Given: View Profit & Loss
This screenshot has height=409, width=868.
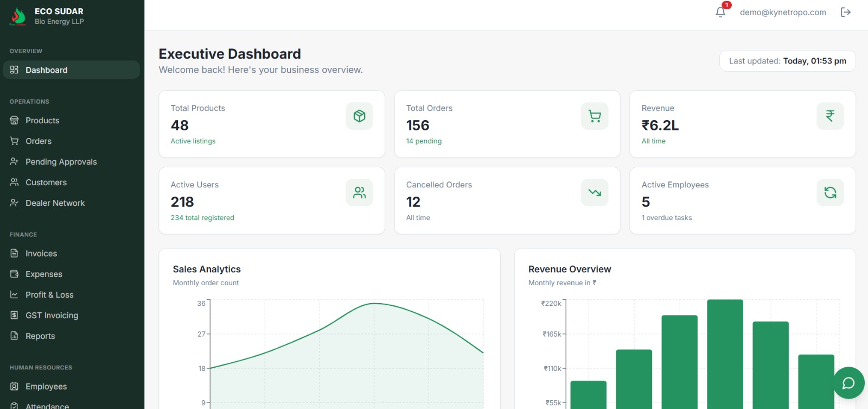Looking at the screenshot, I should coord(71,295).
